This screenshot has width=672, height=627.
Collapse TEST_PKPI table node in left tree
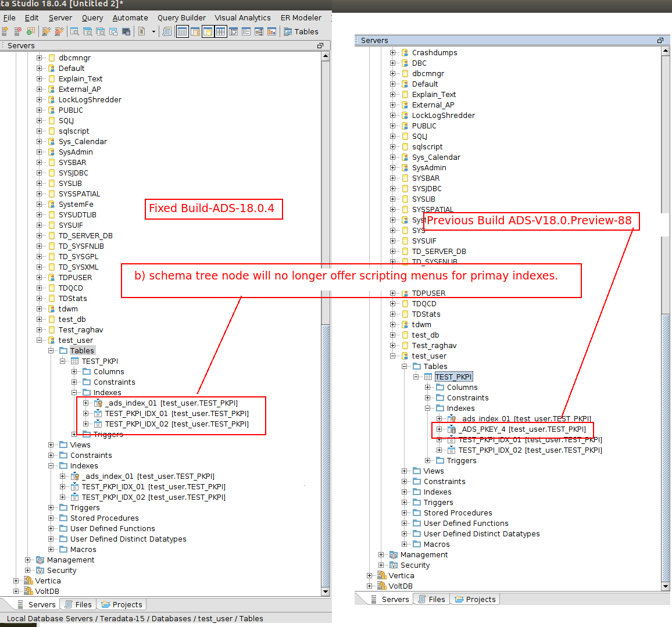pyautogui.click(x=63, y=361)
